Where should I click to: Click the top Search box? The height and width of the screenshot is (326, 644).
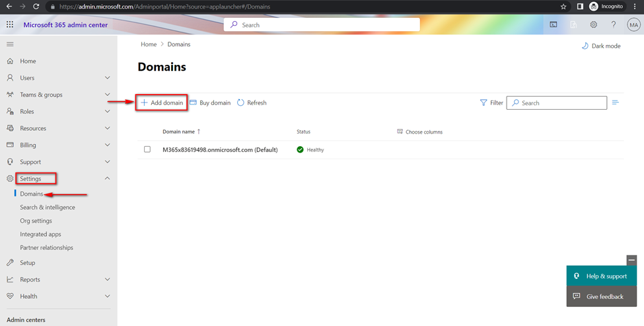322,24
